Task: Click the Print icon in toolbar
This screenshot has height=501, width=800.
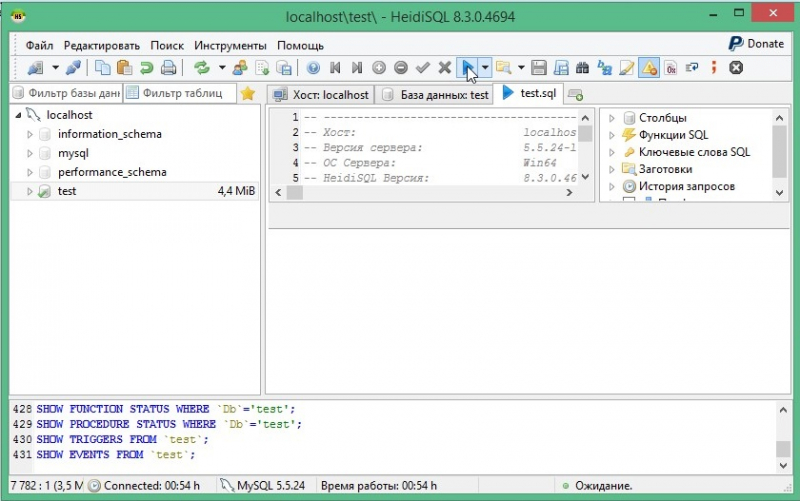Action: coord(169,68)
